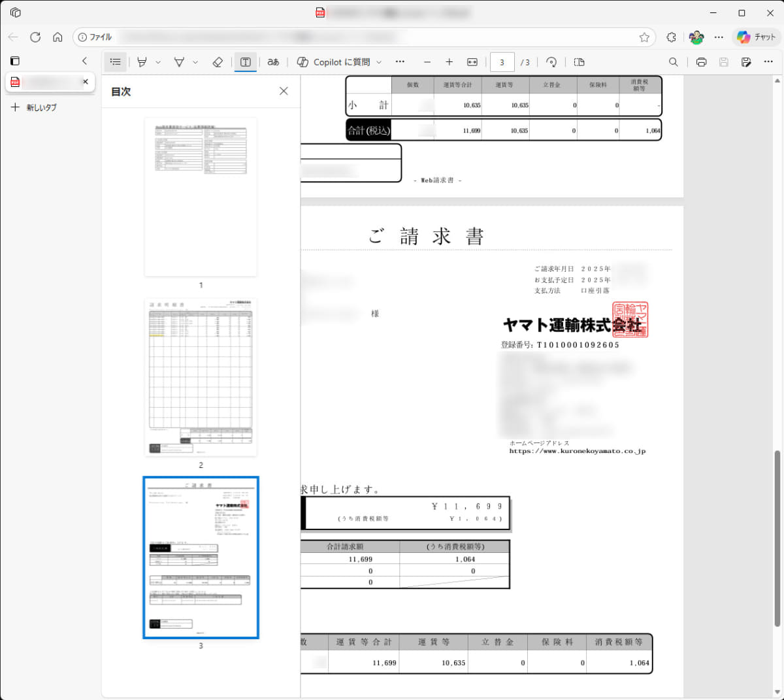The image size is (784, 700).
Task: Click the ￥11,699 total amount
Action: pyautogui.click(x=467, y=507)
